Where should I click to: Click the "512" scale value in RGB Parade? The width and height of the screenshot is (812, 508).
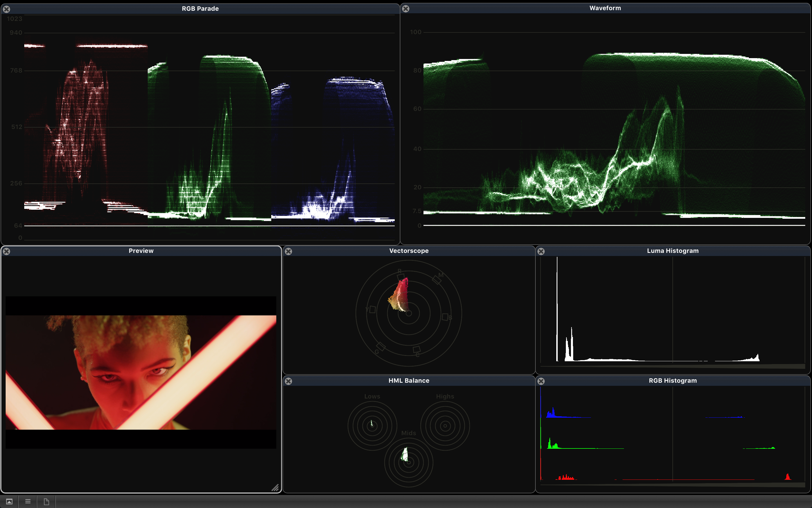[x=16, y=127]
